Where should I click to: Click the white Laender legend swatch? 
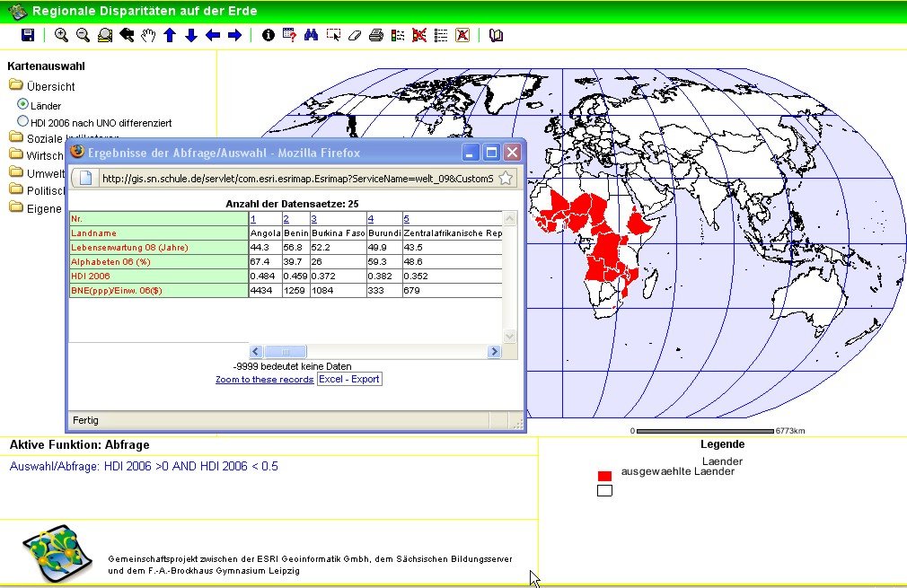tap(604, 490)
